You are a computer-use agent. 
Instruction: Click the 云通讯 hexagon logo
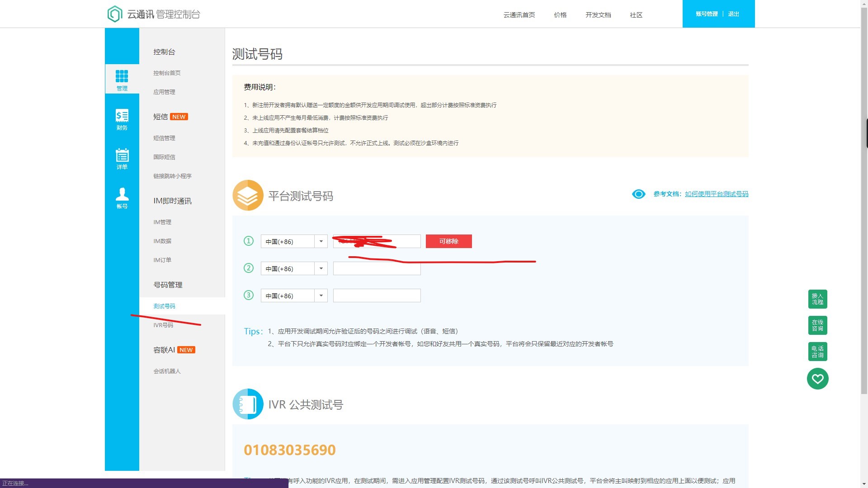point(115,14)
